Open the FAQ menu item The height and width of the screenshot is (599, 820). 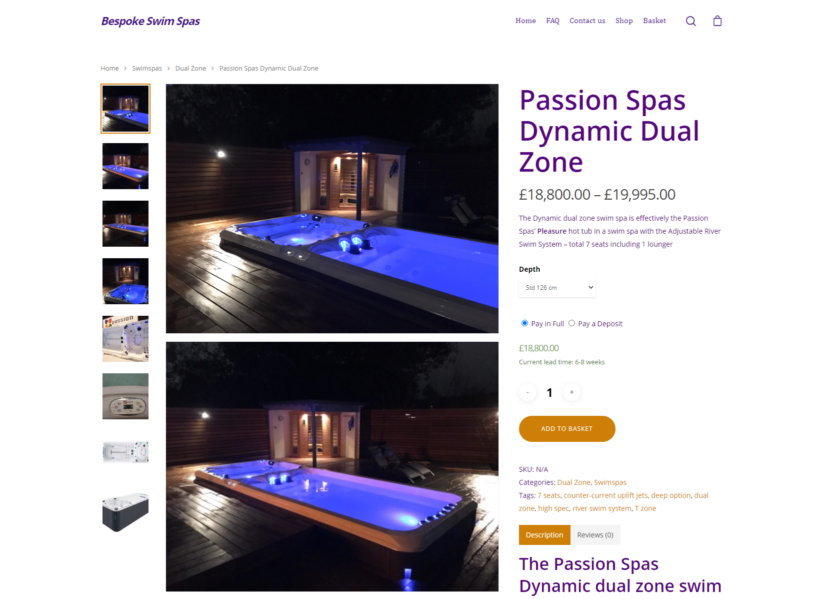pyautogui.click(x=553, y=21)
